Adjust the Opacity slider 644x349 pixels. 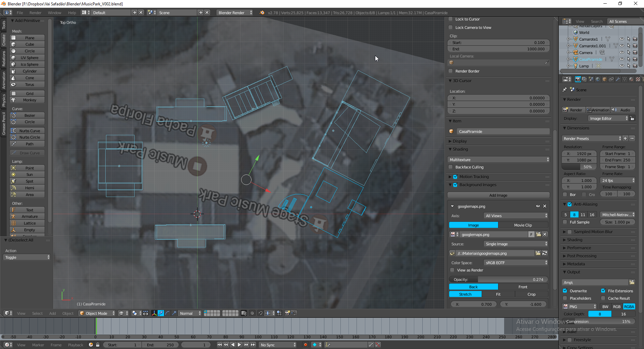coord(498,280)
